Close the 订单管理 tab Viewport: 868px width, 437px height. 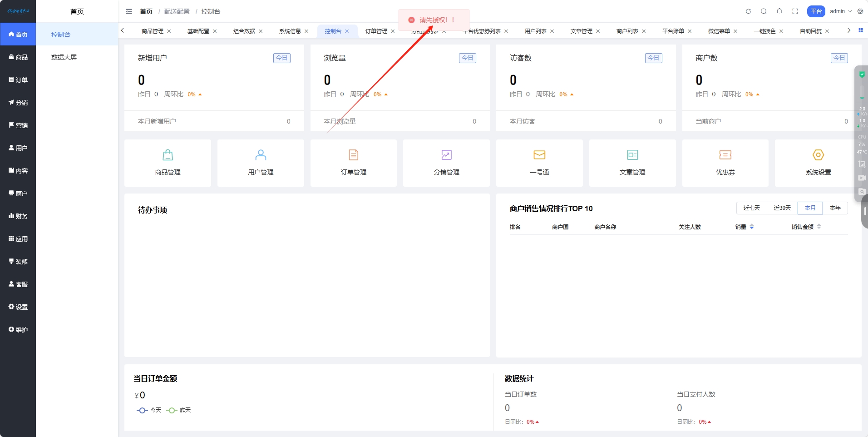coord(393,31)
